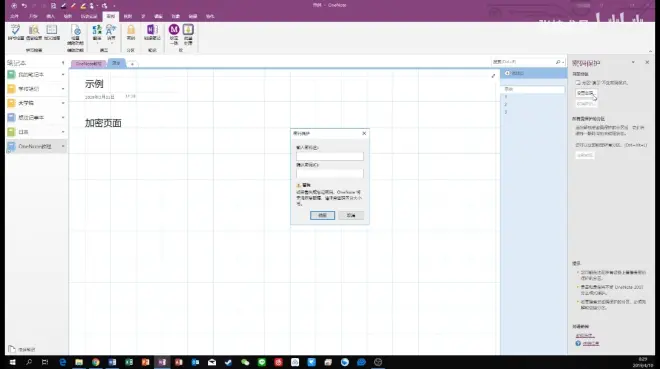Viewport: 660px width, 369px height.
Task: Open password options link at pane bottom
Action: pyautogui.click(x=585, y=336)
